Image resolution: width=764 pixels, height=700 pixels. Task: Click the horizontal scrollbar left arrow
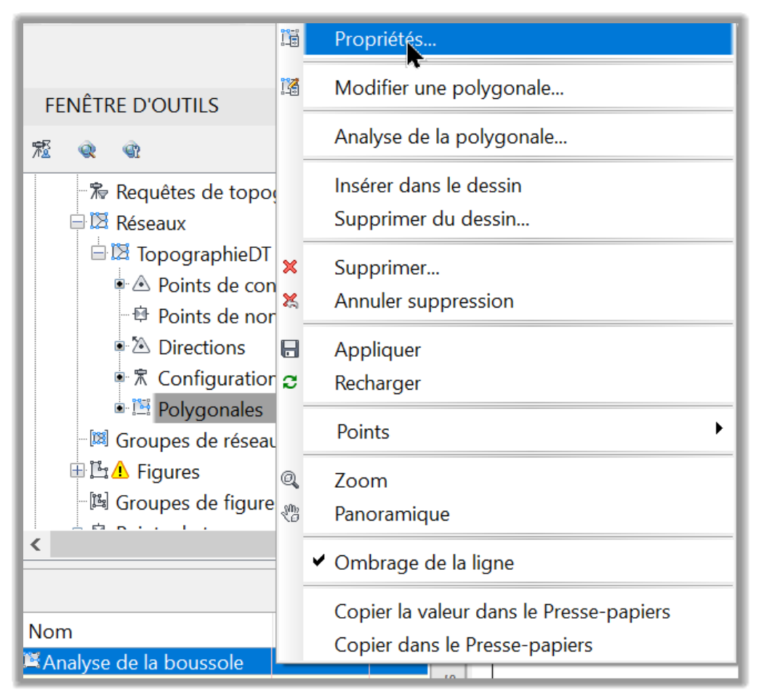pyautogui.click(x=36, y=544)
